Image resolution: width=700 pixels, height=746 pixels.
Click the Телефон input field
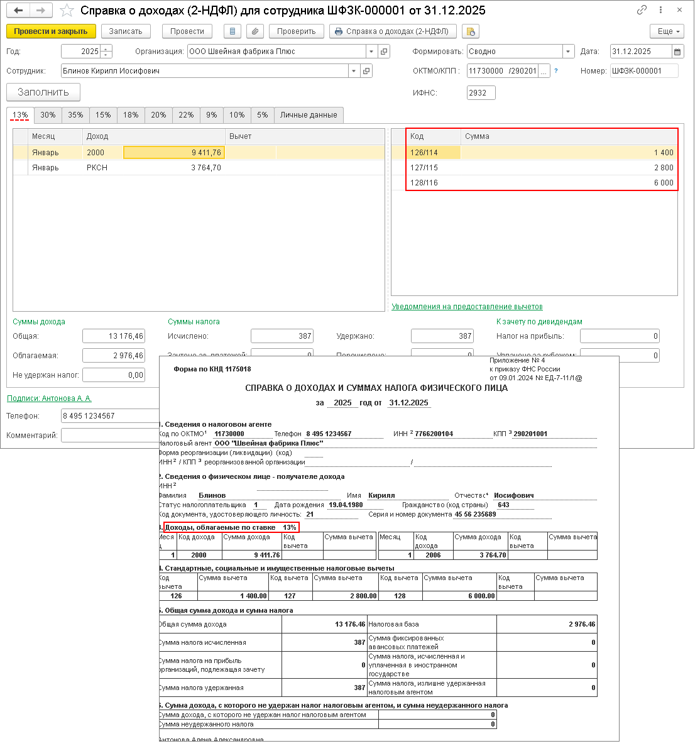click(x=110, y=416)
